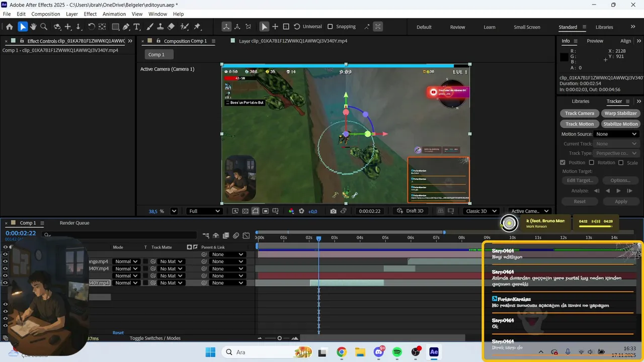Go to the Home screen icon
Viewport: 644px width, 362px height.
[9, 27]
